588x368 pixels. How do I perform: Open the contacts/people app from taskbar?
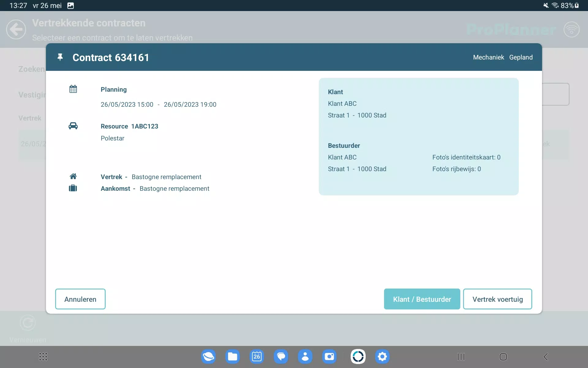click(305, 356)
